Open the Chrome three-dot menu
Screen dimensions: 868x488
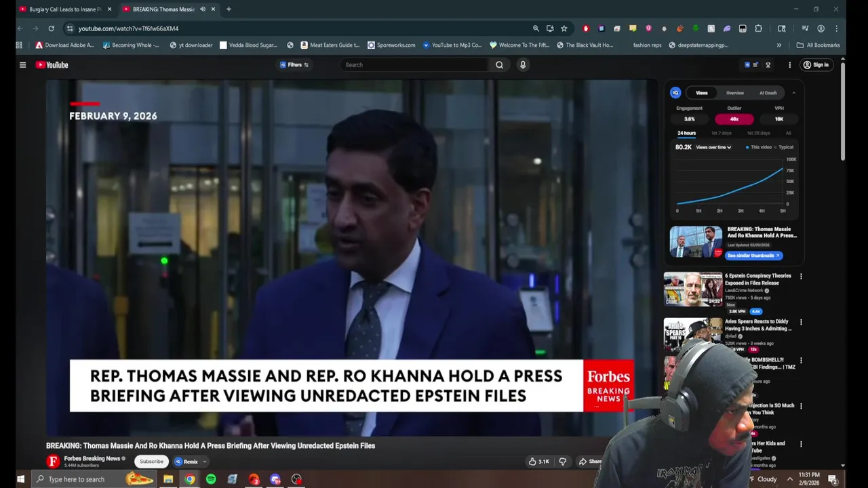pyautogui.click(x=837, y=28)
